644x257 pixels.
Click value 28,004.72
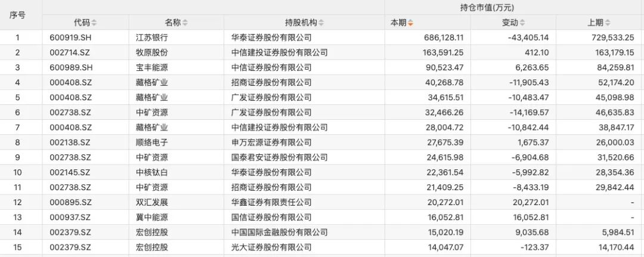[446, 127]
